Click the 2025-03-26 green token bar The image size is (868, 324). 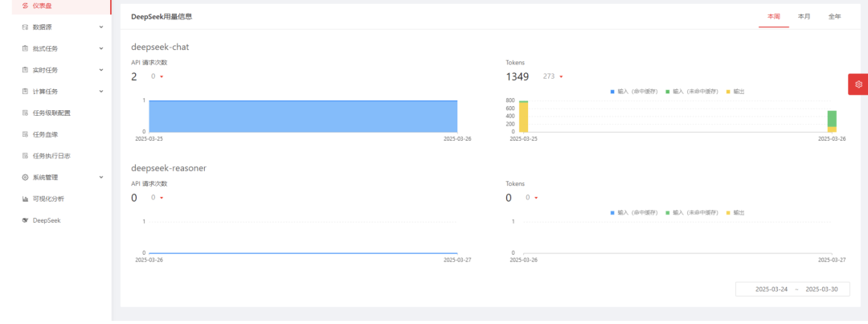(x=832, y=118)
